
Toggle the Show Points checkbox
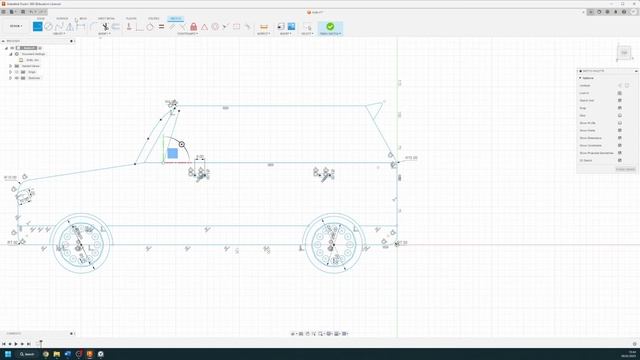coord(620,131)
